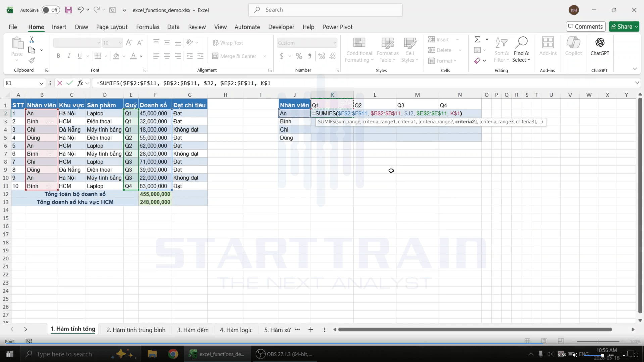Toggle AutoSave switch
Viewport: 644px width, 362px height.
click(51, 10)
